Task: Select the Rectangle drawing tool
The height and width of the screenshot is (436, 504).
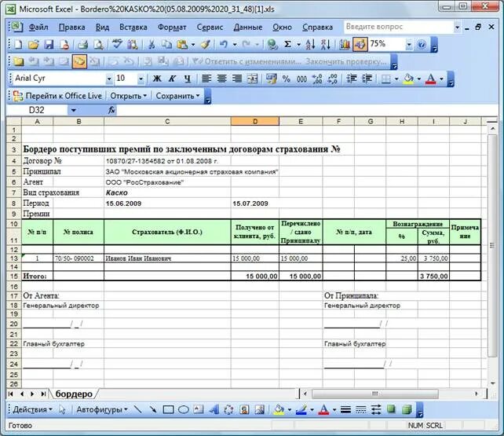Action: click(168, 409)
